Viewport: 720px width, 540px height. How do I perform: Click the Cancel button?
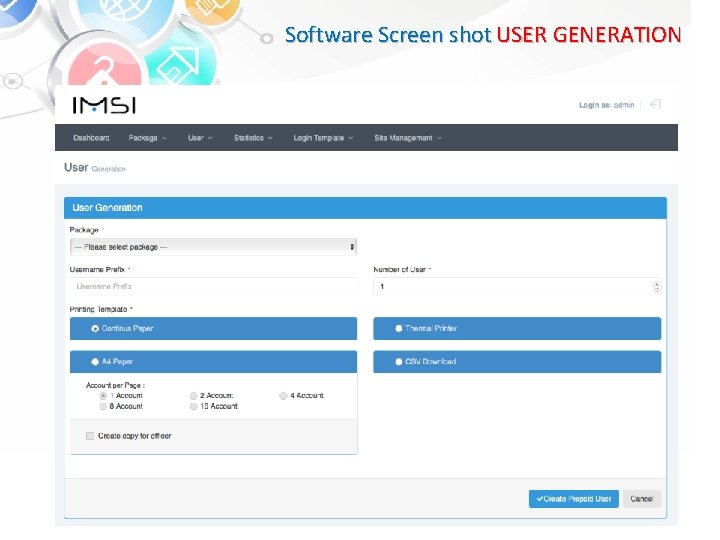(x=641, y=499)
